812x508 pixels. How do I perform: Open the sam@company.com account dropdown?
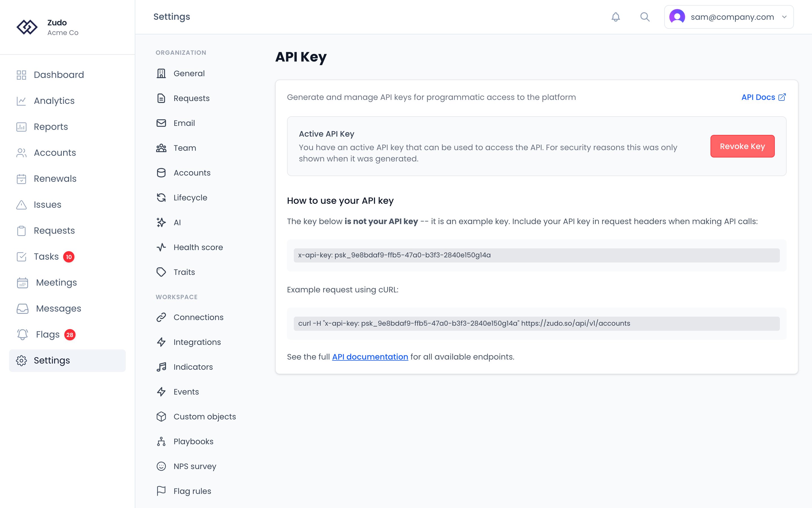729,17
